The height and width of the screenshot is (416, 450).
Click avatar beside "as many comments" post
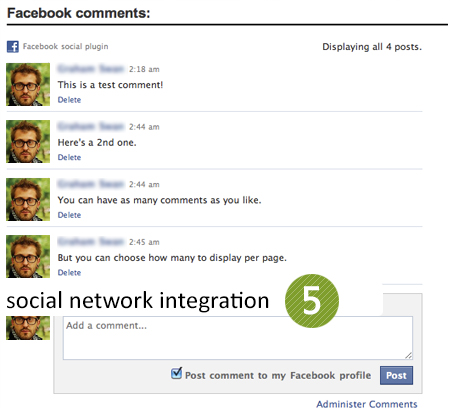28,199
